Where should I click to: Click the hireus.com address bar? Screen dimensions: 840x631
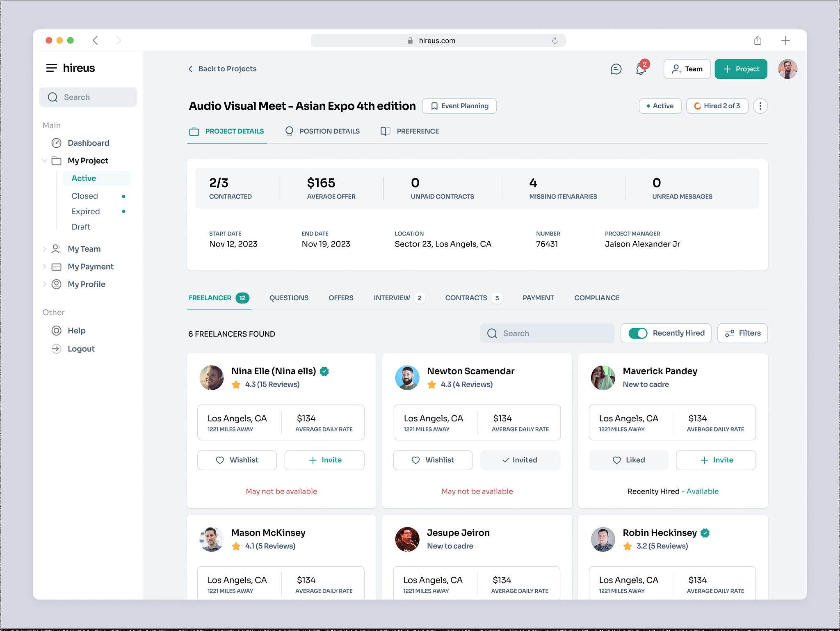438,41
